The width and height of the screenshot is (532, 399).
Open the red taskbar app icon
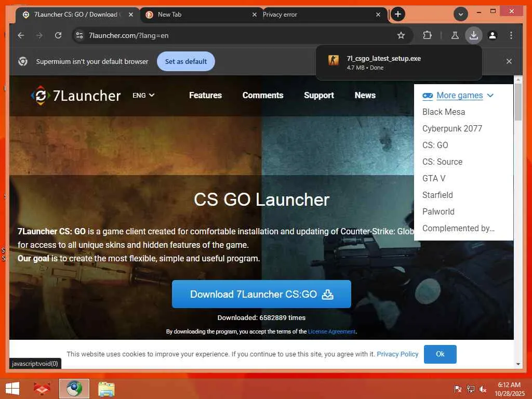coord(42,389)
